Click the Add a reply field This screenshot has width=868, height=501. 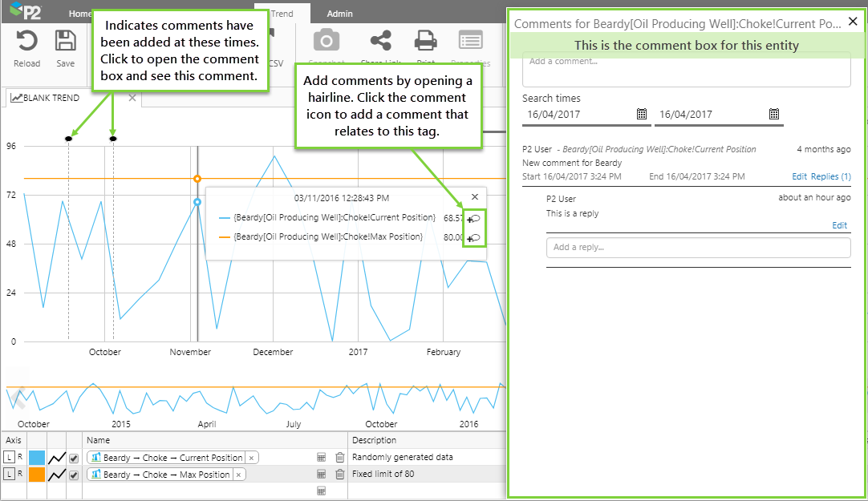click(699, 247)
